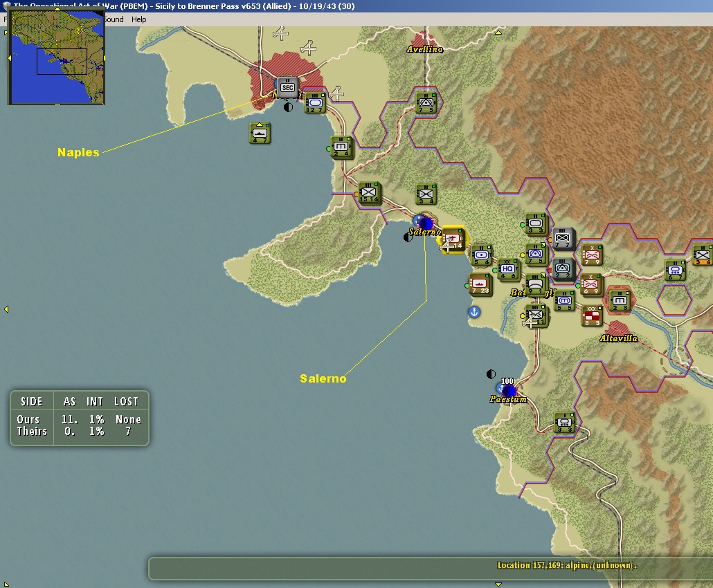This screenshot has height=588, width=713.
Task: Select the red brigade unit rated 7-9
Action: (592, 255)
